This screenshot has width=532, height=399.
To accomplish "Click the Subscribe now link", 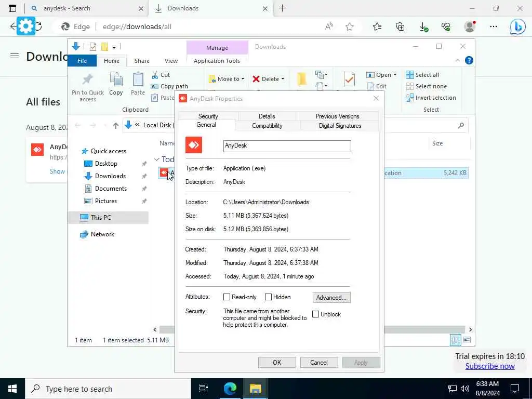I will [x=490, y=366].
